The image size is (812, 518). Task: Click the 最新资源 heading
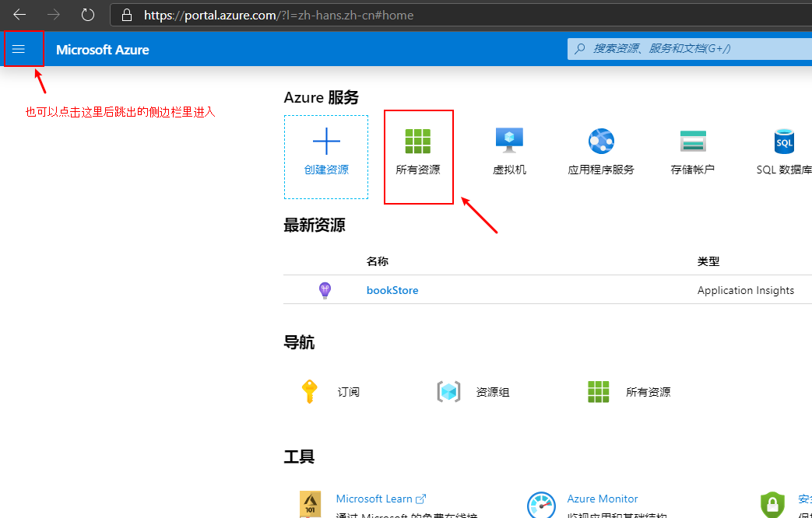tap(315, 225)
